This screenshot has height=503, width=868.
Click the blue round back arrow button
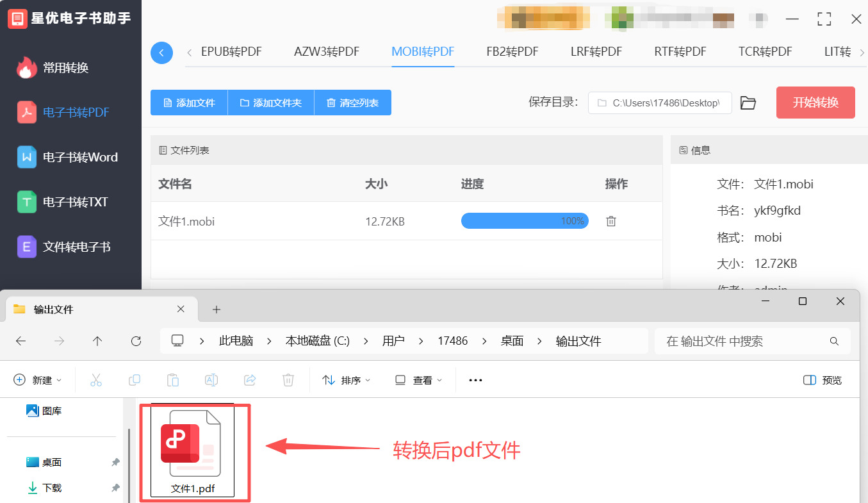point(161,53)
